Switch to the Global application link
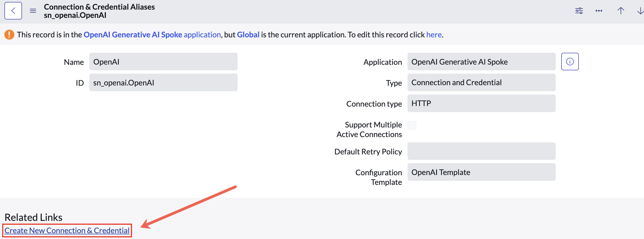644x239 pixels. [248, 35]
